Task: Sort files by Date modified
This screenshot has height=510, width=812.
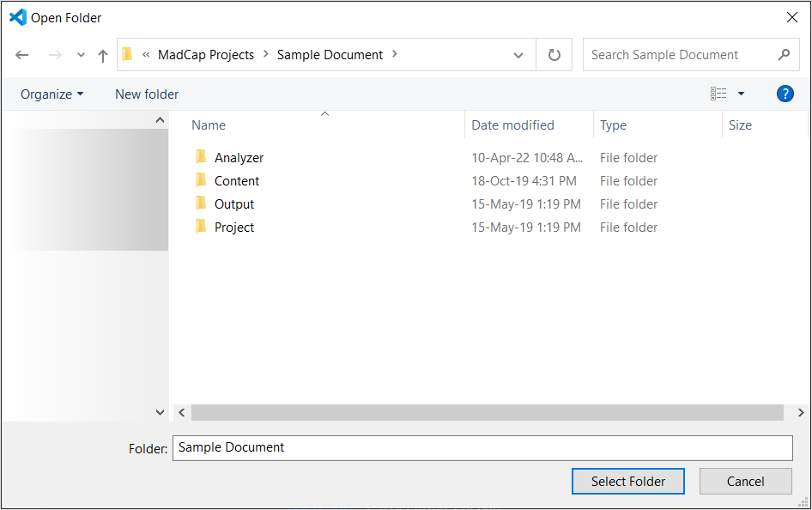Action: [x=512, y=124]
